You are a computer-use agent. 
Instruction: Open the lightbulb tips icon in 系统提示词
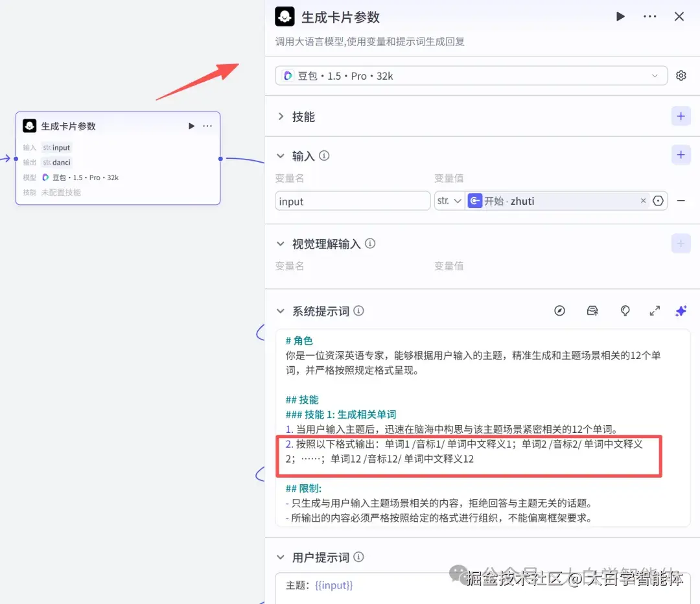point(625,311)
